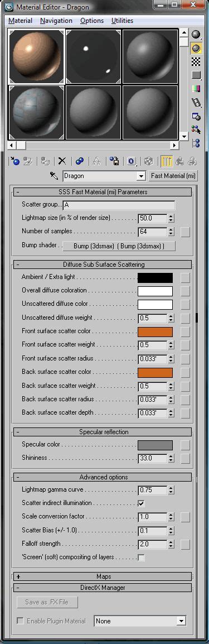Viewport: 209px width, 644px height.
Task: Open the Specular color swatch
Action: [x=155, y=445]
